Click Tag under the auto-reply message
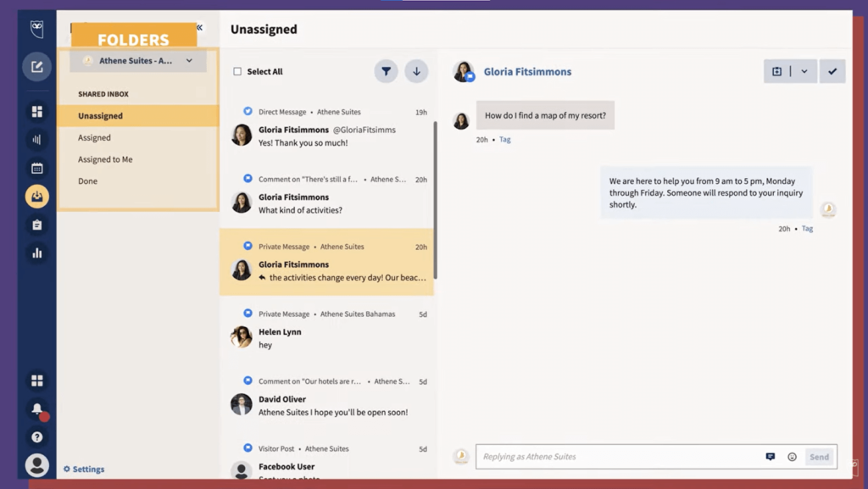This screenshot has width=868, height=489. pyautogui.click(x=807, y=229)
